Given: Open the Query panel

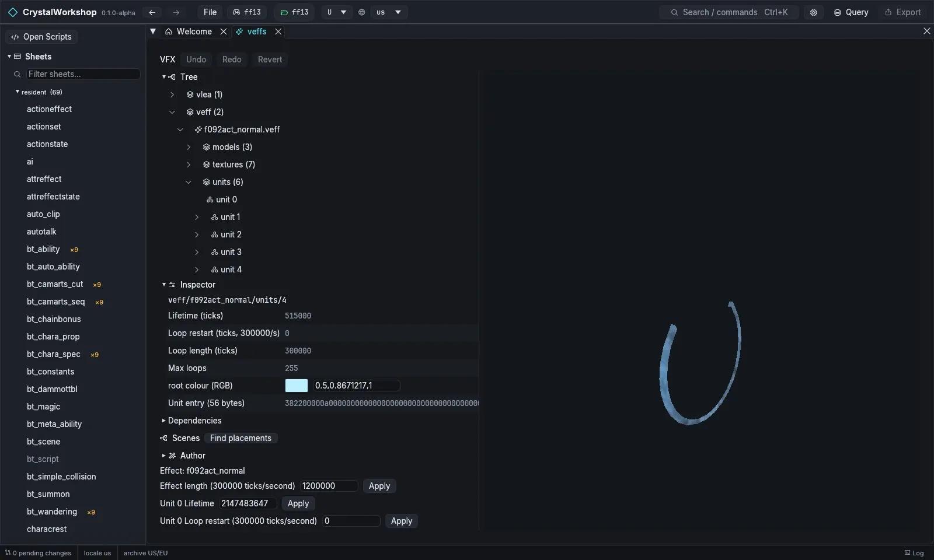Looking at the screenshot, I should click(851, 12).
